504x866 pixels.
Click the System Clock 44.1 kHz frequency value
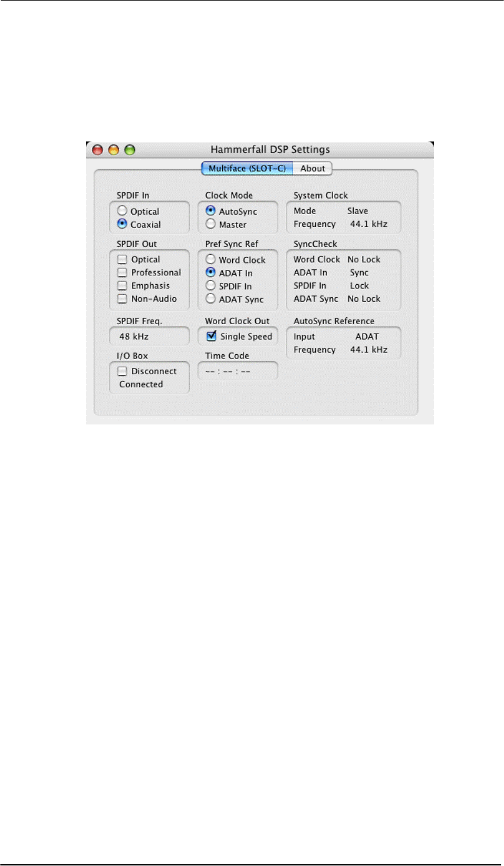369,224
